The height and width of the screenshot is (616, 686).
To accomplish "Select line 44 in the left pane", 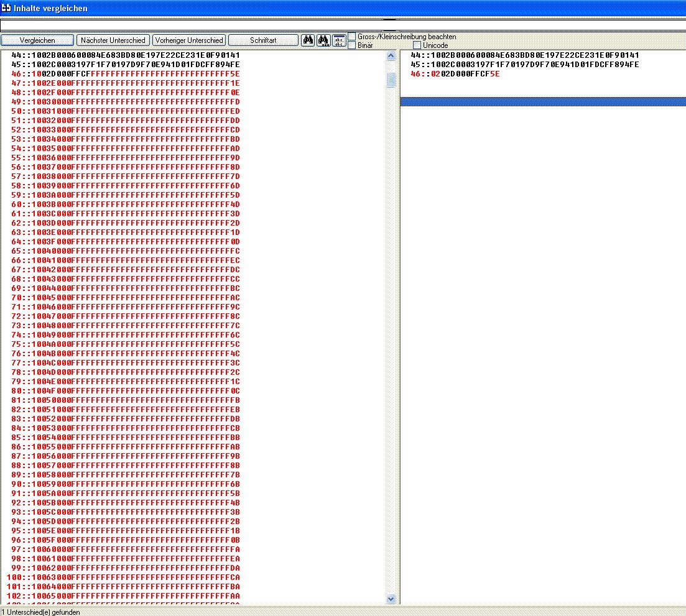I will point(126,55).
